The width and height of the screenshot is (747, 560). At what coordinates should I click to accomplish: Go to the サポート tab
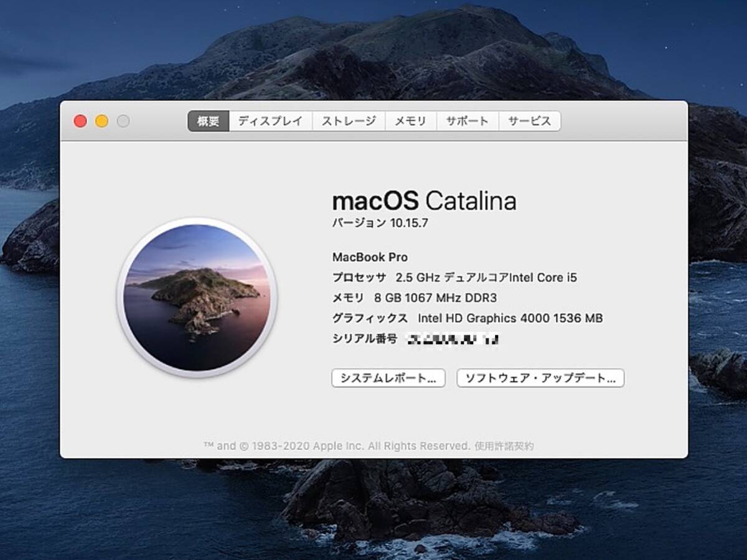click(467, 121)
